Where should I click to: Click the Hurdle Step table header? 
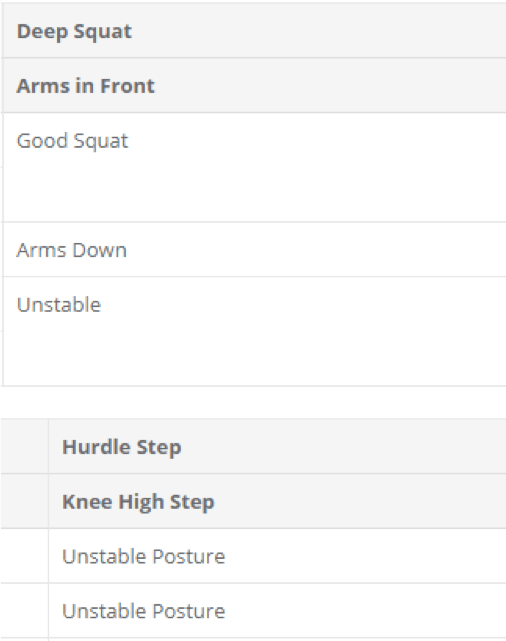pos(277,446)
